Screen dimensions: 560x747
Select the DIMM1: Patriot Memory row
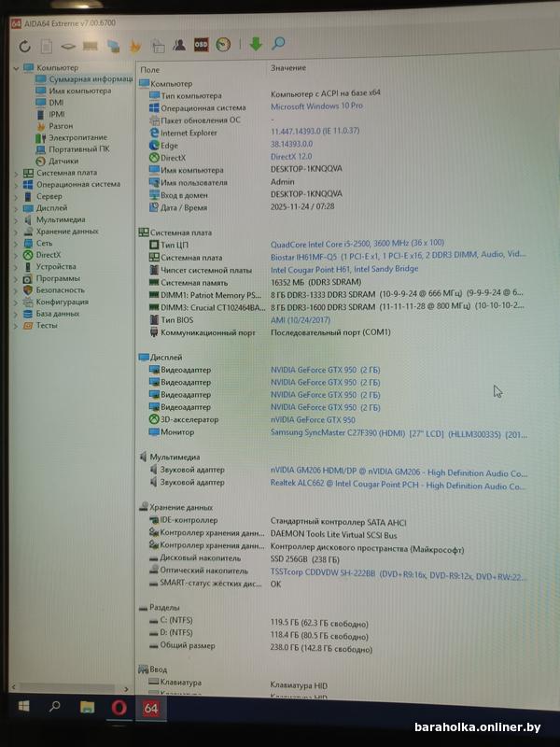[x=338, y=294]
